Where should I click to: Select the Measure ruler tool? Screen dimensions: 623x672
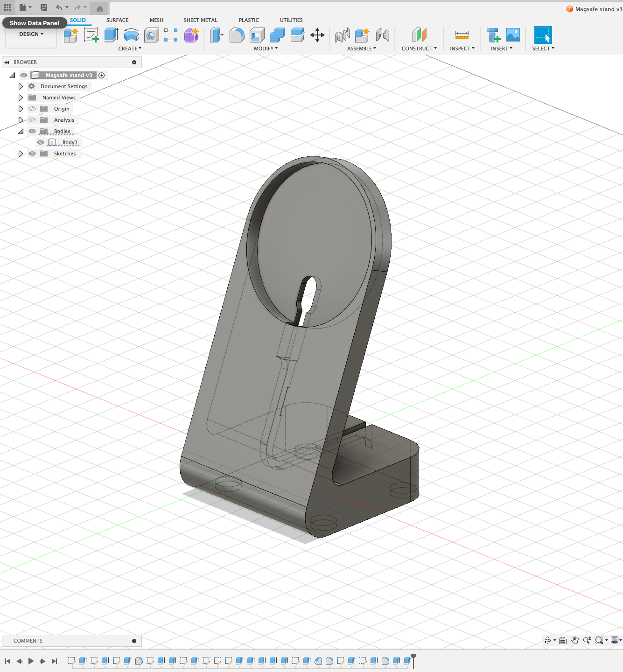tap(462, 35)
